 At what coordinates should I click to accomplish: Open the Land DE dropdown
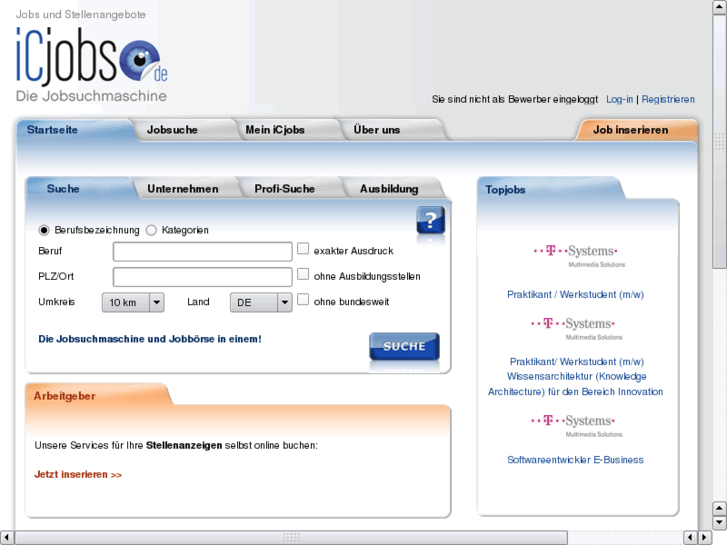coord(261,302)
